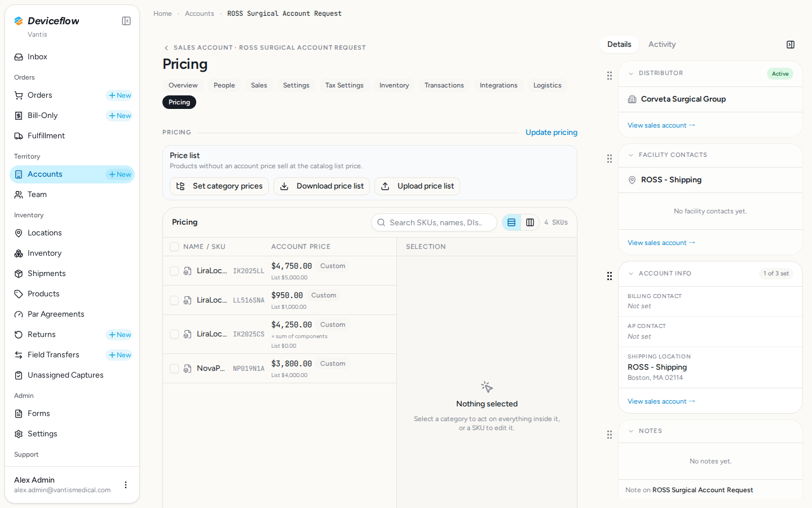Collapse the left sidebar panel icon
Screen dimensions: 812x508
coord(126,21)
